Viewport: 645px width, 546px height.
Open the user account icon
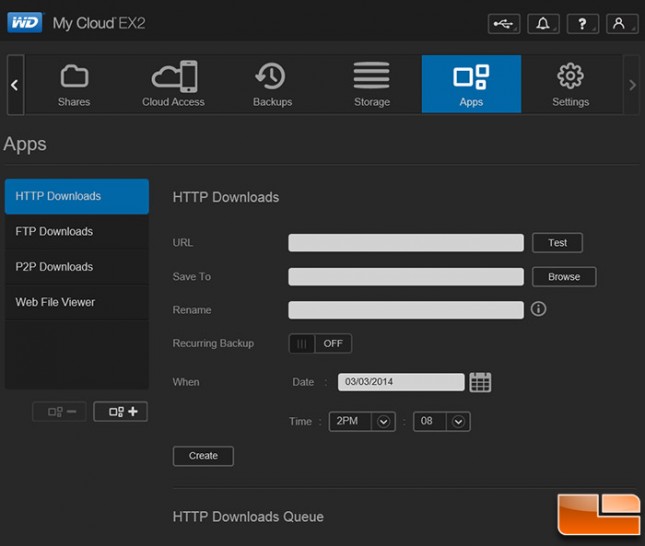tap(622, 24)
